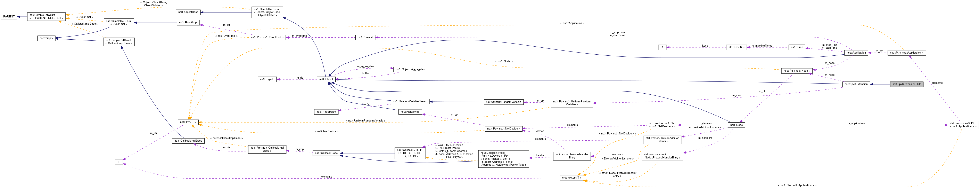Image resolution: width=980 pixels, height=188 pixels.
Task: Go to ns3::Application class node
Action: point(856,53)
